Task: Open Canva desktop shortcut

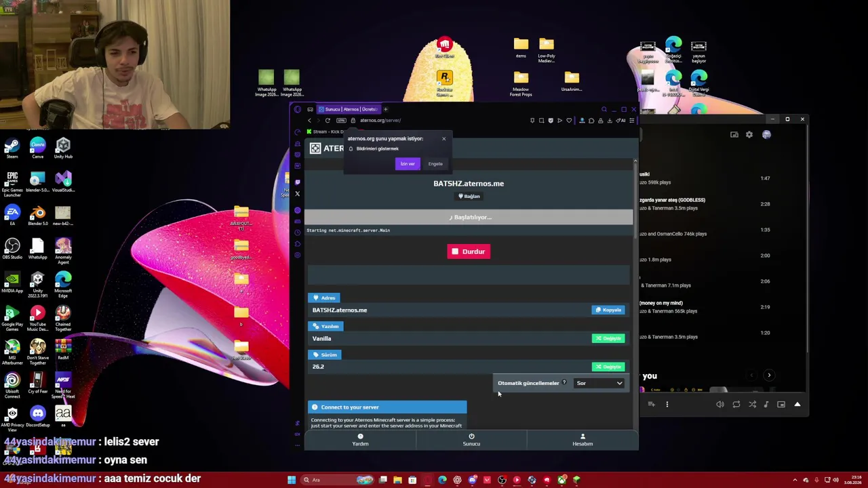Action: coord(37,148)
